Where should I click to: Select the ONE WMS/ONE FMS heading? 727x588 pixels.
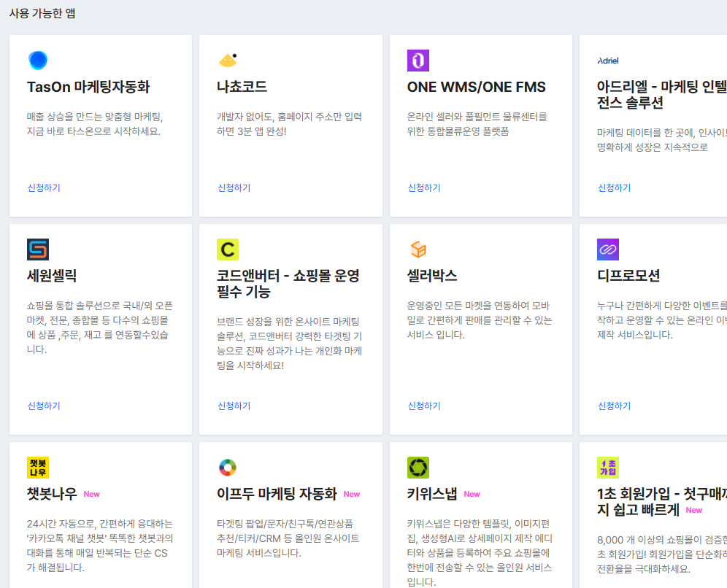(x=477, y=87)
